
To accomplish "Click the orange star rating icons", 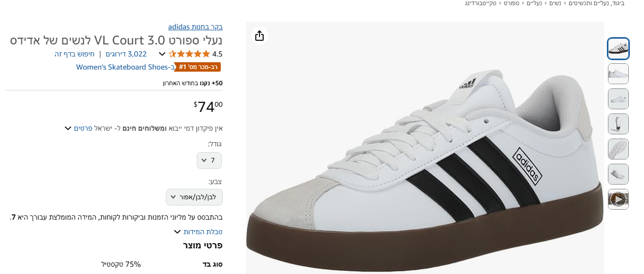I will coord(189,54).
